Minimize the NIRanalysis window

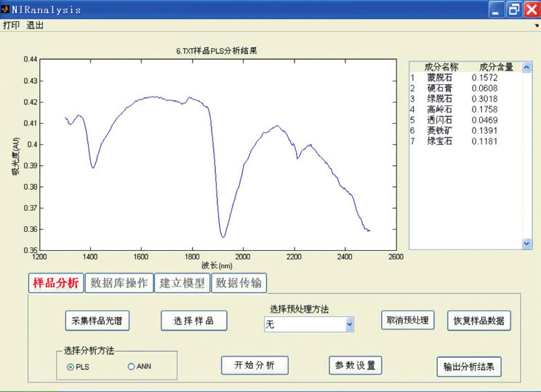496,9
